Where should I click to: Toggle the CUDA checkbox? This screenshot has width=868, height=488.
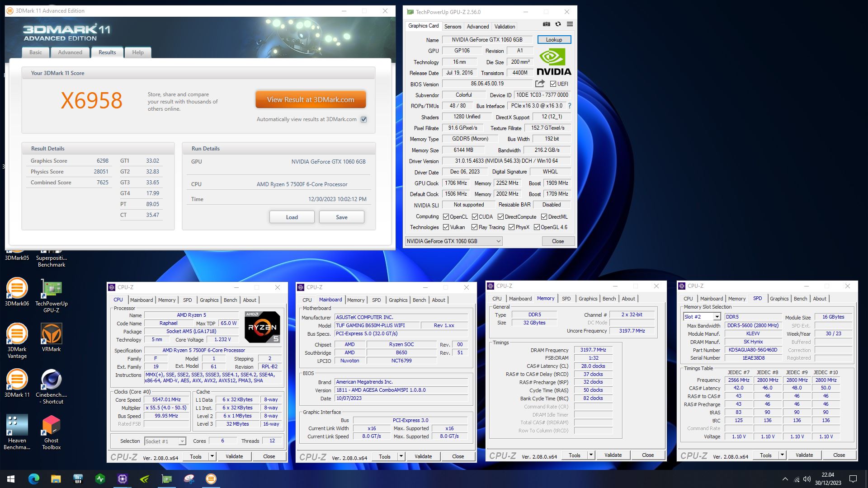475,217
